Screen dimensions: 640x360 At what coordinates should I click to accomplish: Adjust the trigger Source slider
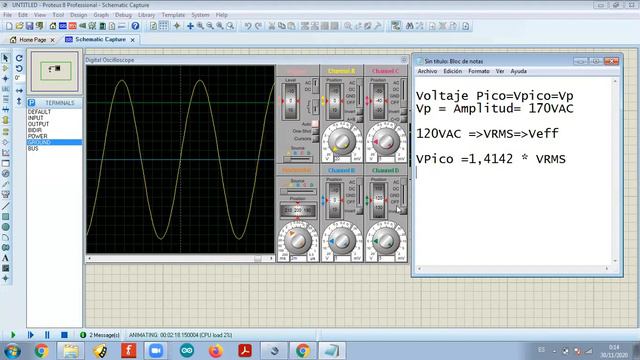[x=298, y=159]
